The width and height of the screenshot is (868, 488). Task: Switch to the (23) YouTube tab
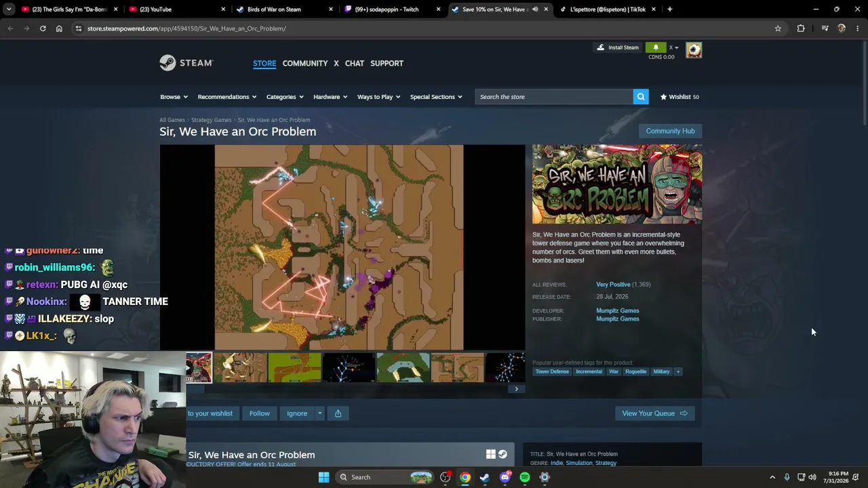click(176, 9)
